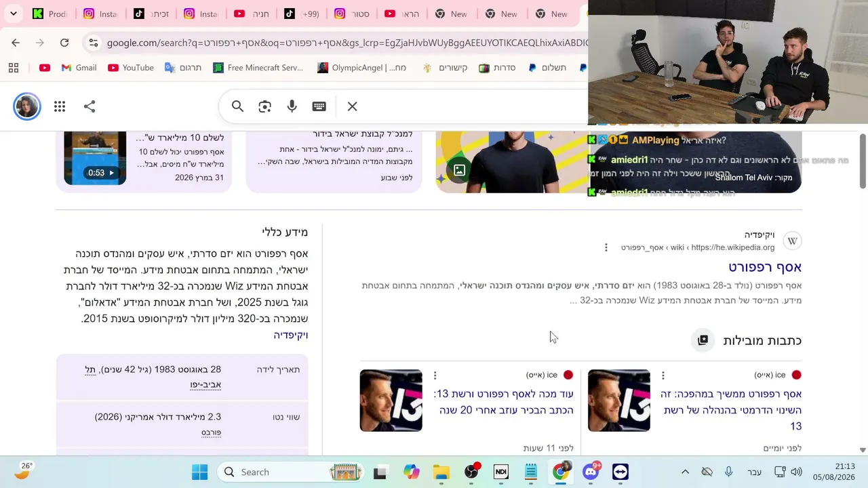Start voice search with the microphone icon
The height and width of the screenshot is (488, 868).
292,106
